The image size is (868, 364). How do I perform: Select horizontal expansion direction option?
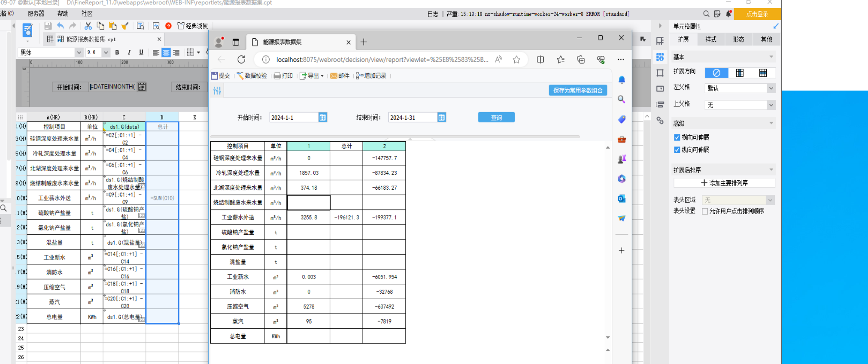(763, 73)
